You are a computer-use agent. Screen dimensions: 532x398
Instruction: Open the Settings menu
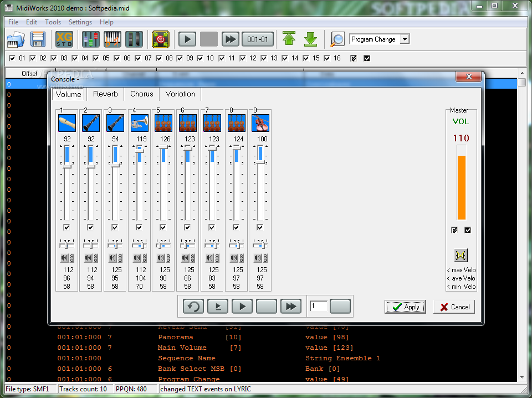[x=80, y=22]
